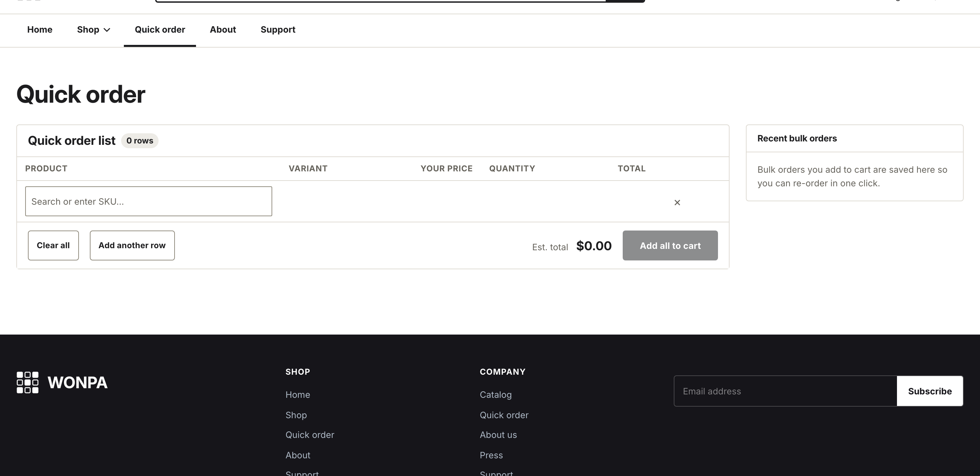Open Quick order link under Company column
Image resolution: width=980 pixels, height=476 pixels.
504,415
